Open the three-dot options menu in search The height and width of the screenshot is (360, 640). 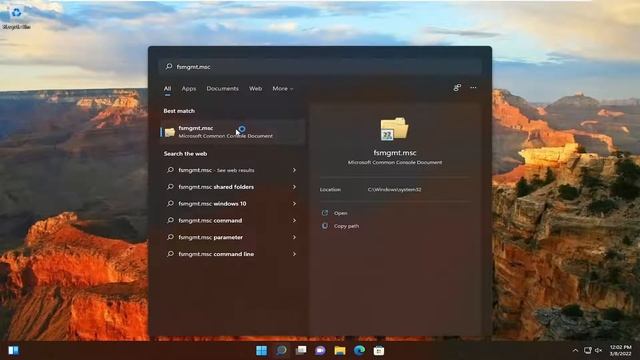click(x=473, y=87)
